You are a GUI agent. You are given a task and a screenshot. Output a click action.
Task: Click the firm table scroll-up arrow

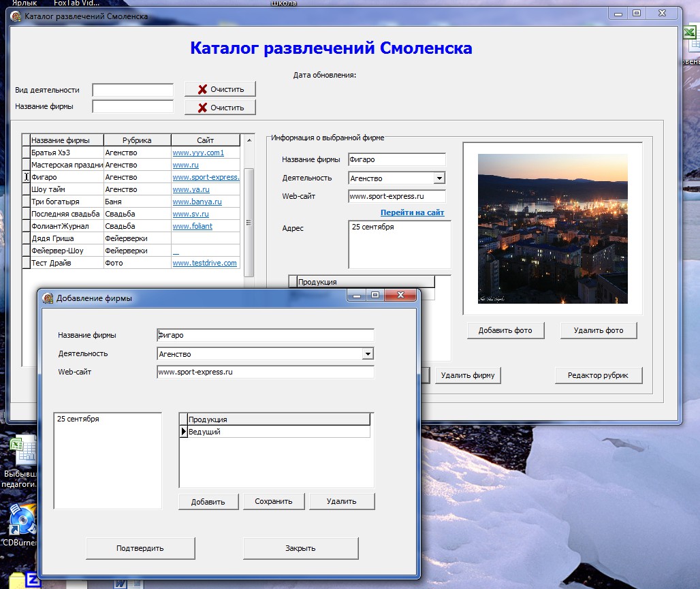249,140
